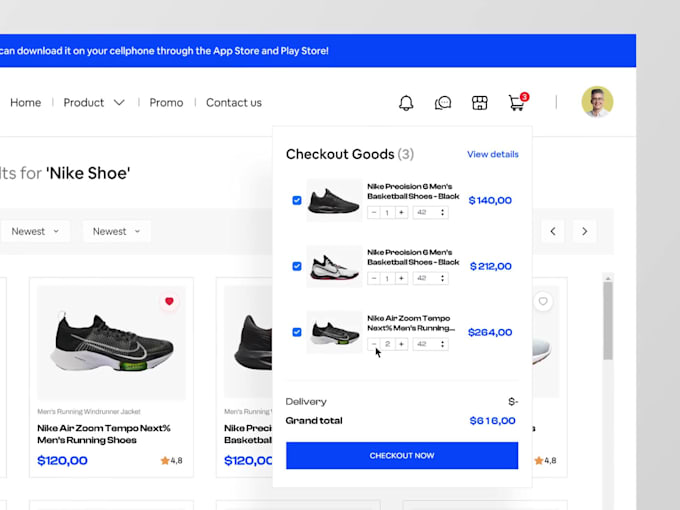Open the Contact us menu item
680x510 pixels.
tap(234, 103)
